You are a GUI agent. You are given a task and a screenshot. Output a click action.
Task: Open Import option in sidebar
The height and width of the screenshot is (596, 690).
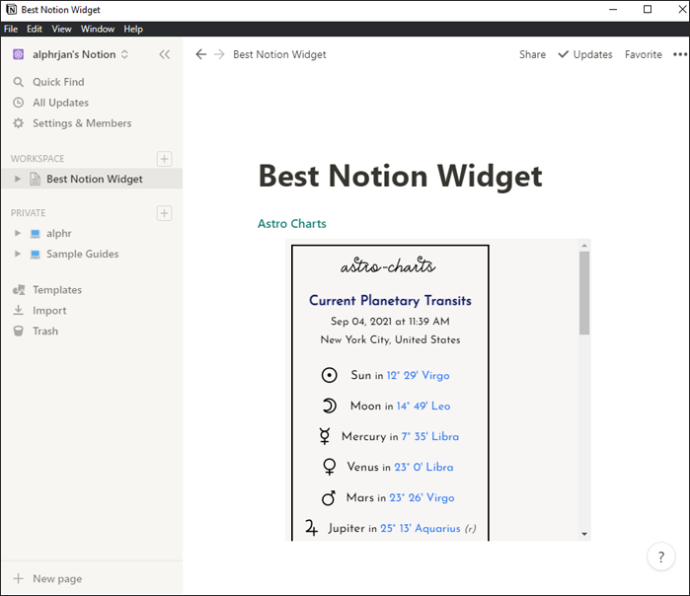click(49, 311)
